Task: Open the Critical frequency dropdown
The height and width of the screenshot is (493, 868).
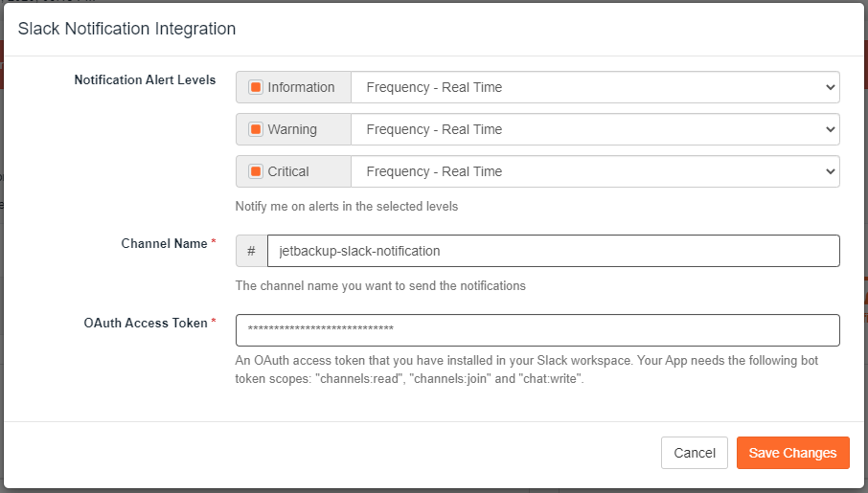Action: click(x=595, y=171)
